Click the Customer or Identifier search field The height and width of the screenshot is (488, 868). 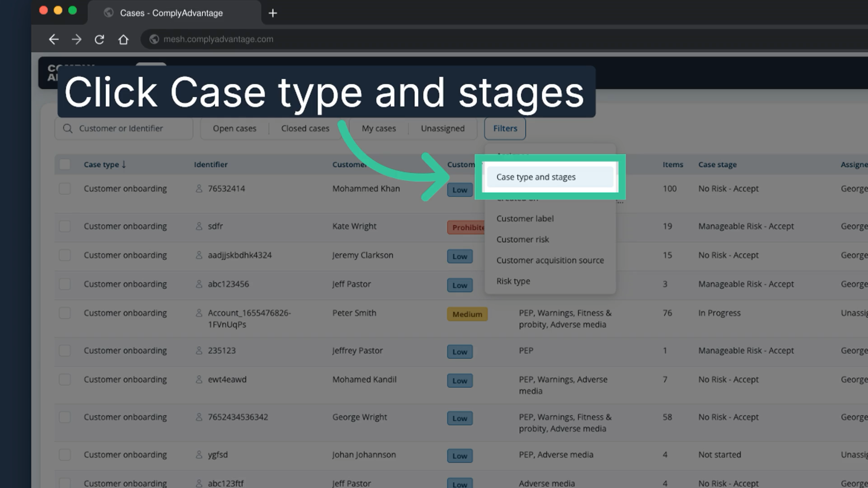click(124, 128)
